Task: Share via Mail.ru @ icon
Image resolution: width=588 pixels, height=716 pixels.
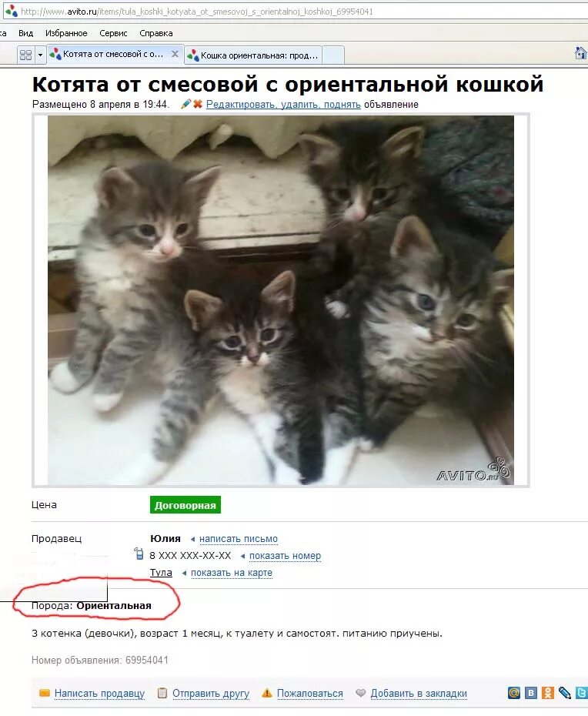Action: pos(514,693)
